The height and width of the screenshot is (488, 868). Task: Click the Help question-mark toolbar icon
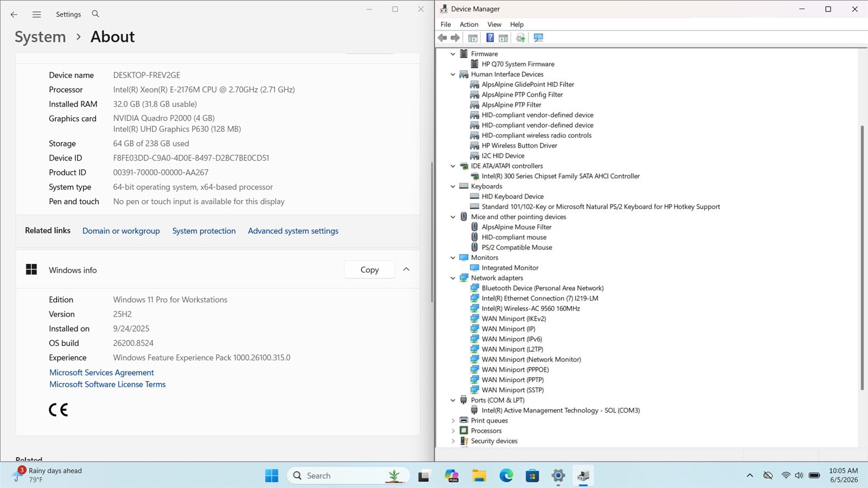coord(490,38)
